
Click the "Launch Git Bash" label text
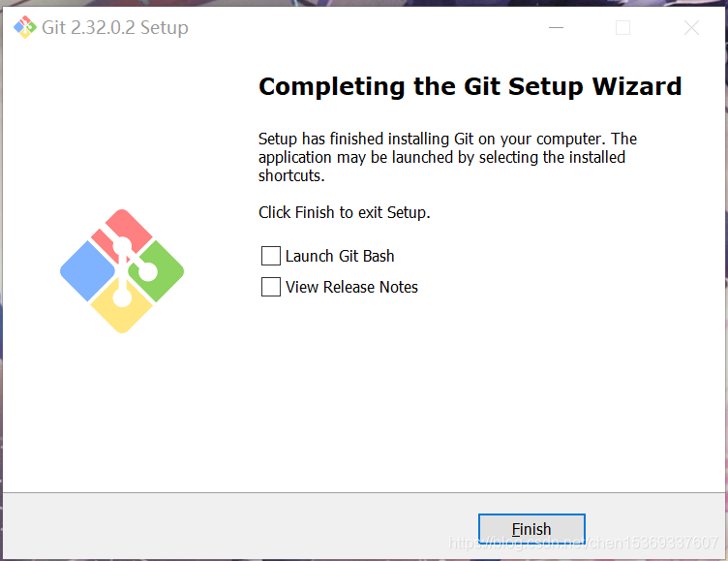[340, 256]
